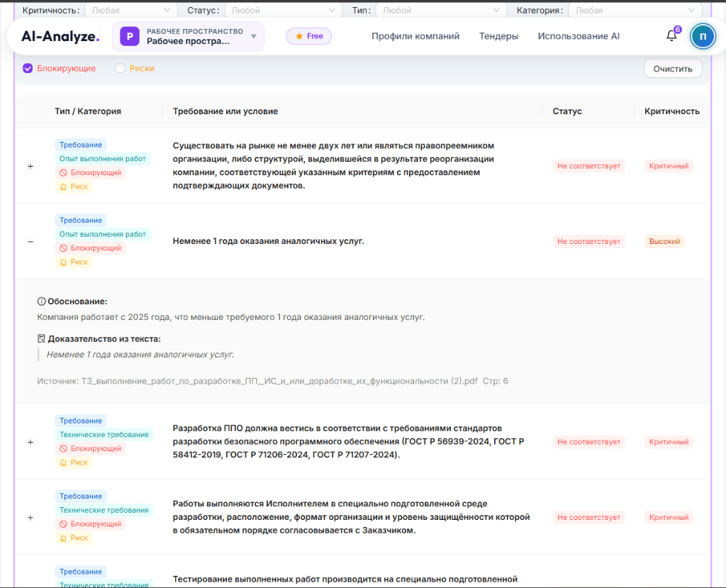726x588 pixels.
Task: Click the Статус column header
Action: tap(567, 111)
